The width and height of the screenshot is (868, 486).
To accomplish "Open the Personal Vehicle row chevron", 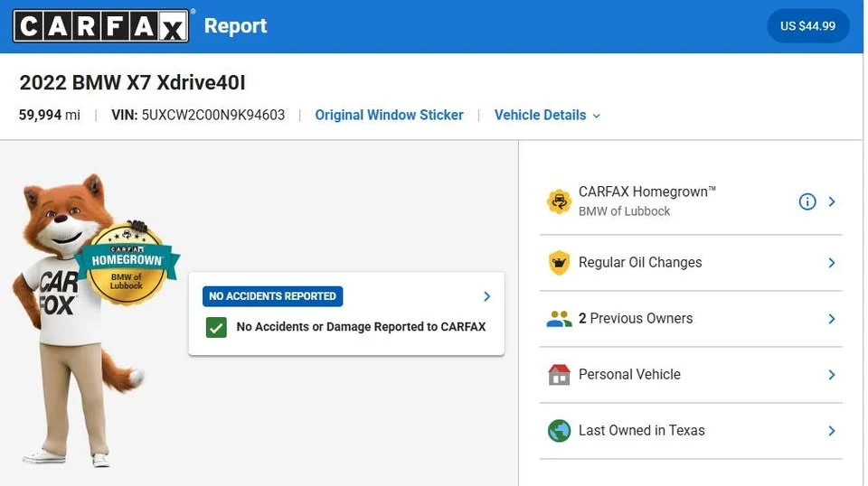I will point(832,375).
